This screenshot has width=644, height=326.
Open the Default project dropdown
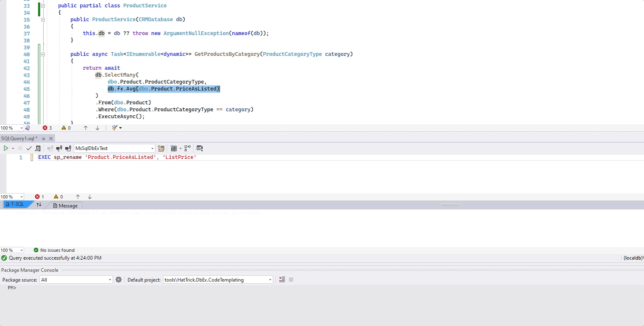coord(270,280)
